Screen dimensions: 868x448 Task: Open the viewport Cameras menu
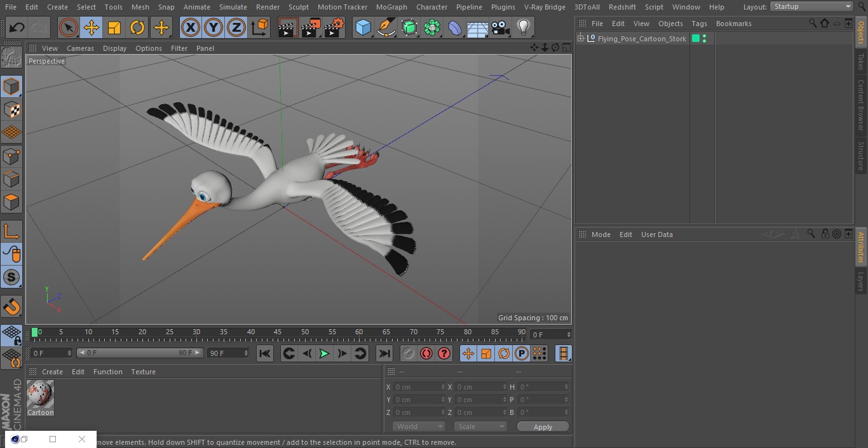80,48
